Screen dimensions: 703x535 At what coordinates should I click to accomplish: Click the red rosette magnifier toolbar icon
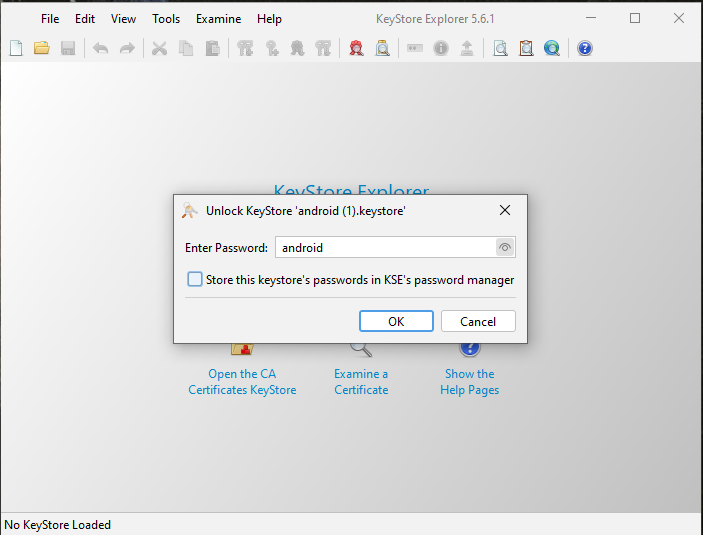(x=356, y=48)
